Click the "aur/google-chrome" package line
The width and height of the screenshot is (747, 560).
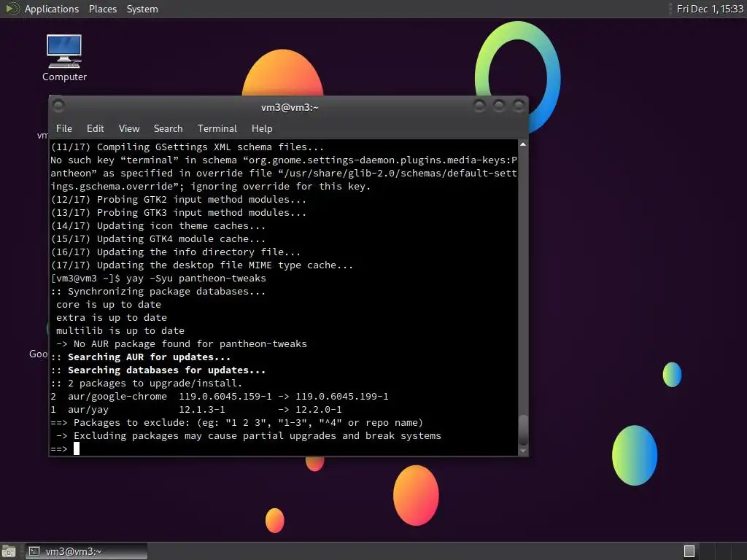pos(220,396)
